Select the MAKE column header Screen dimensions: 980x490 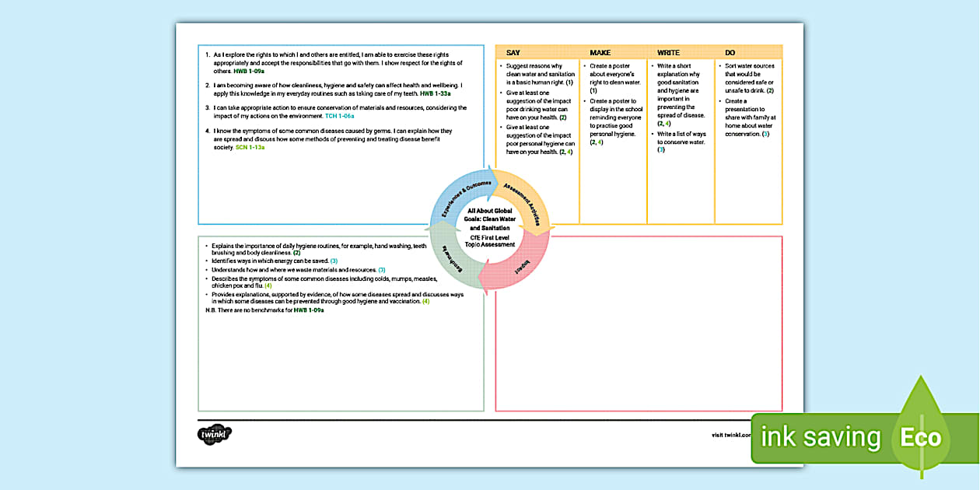600,53
